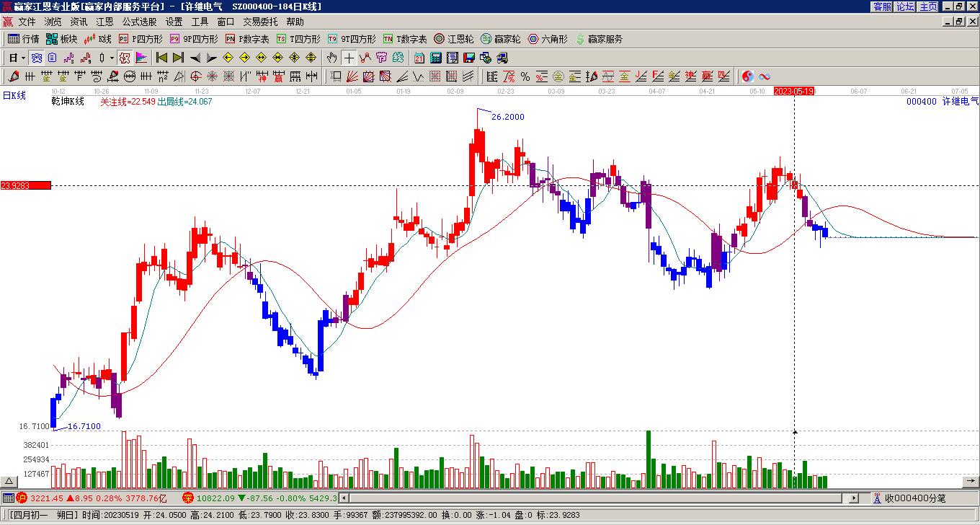Viewport: 980px width, 525px height.
Task: Move chart right with black arrow
Action: point(211,58)
